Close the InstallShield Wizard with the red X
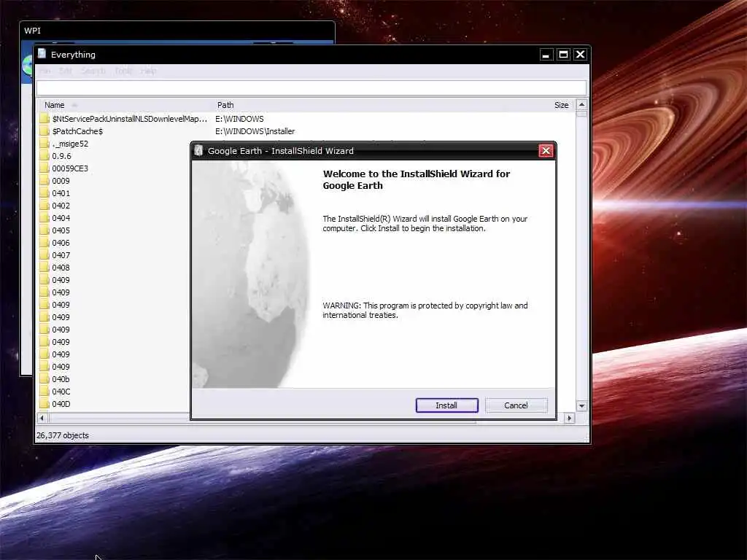 (x=546, y=151)
